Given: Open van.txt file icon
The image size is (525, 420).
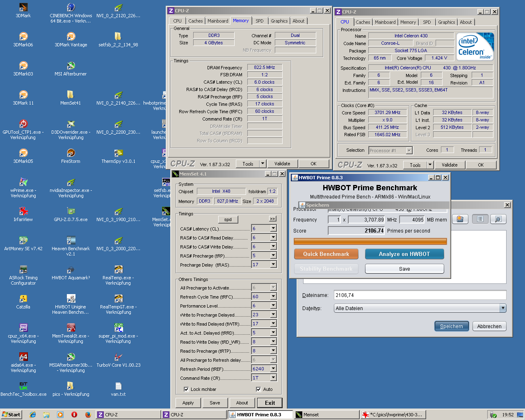Looking at the screenshot, I should 118,389.
